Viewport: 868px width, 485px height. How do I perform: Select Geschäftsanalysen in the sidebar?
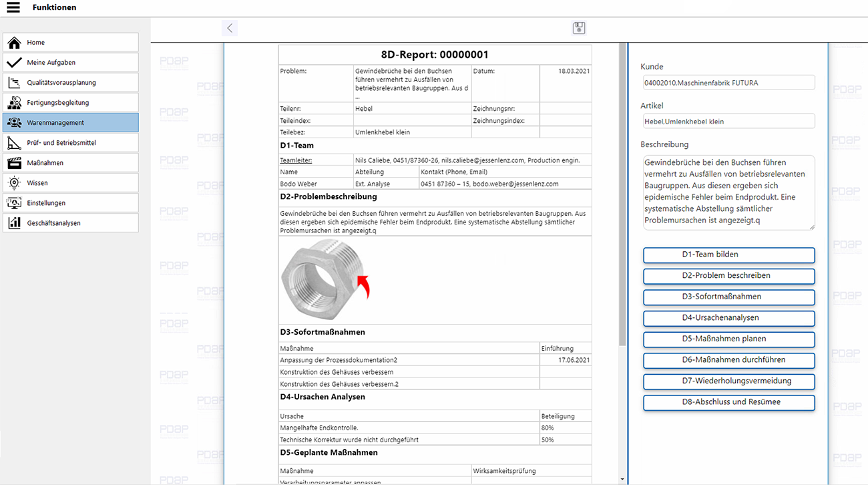(x=71, y=223)
